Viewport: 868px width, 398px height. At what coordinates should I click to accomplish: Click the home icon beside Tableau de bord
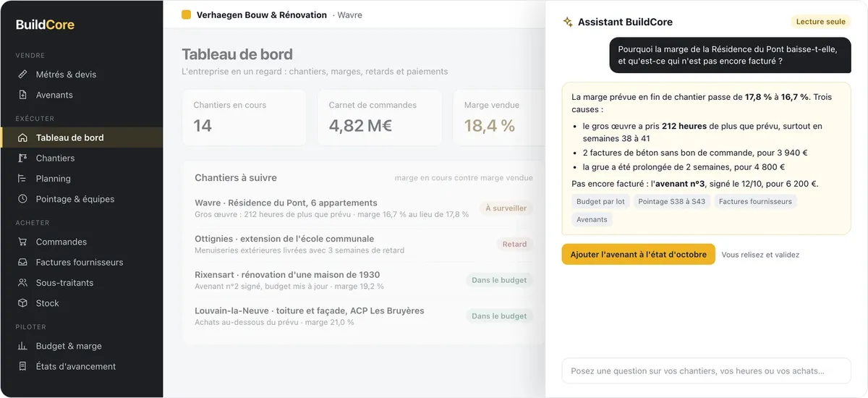(22, 137)
